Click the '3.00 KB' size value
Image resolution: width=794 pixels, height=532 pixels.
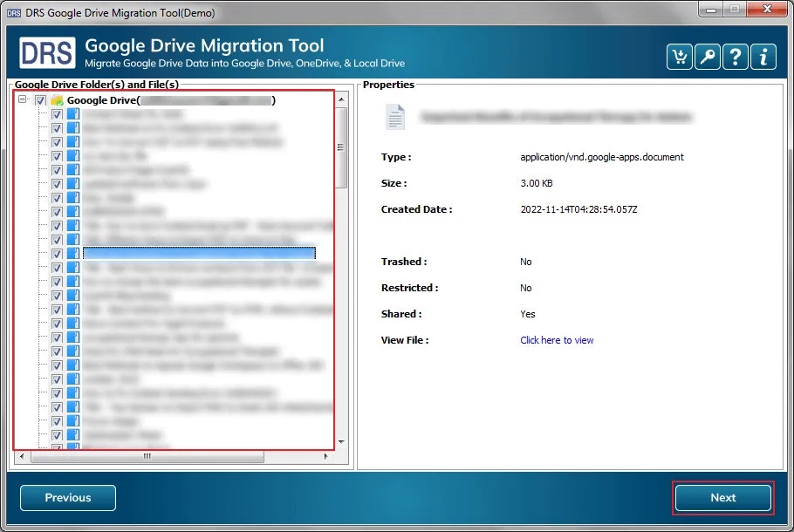tap(537, 183)
